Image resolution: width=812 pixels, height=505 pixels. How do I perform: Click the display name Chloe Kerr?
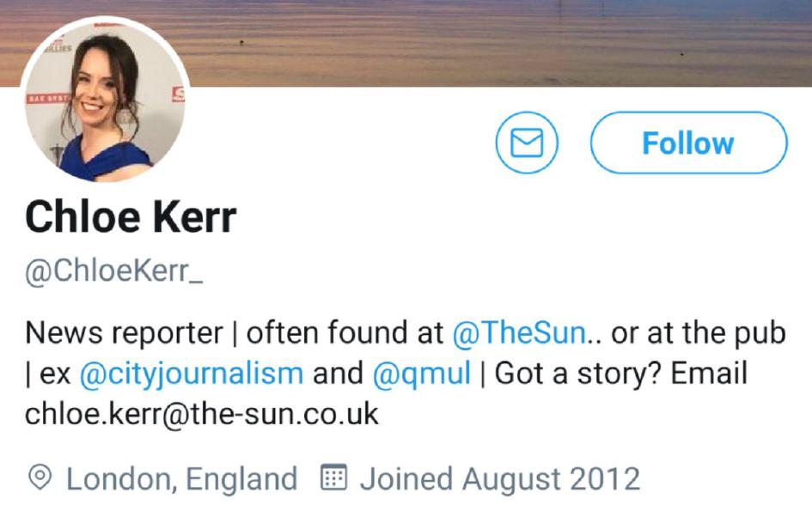pos(131,217)
